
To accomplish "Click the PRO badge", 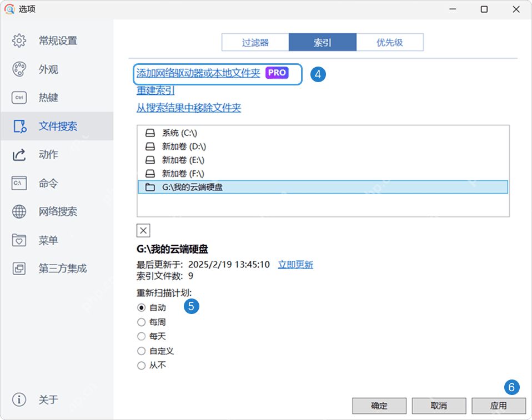I will pyautogui.click(x=277, y=73).
